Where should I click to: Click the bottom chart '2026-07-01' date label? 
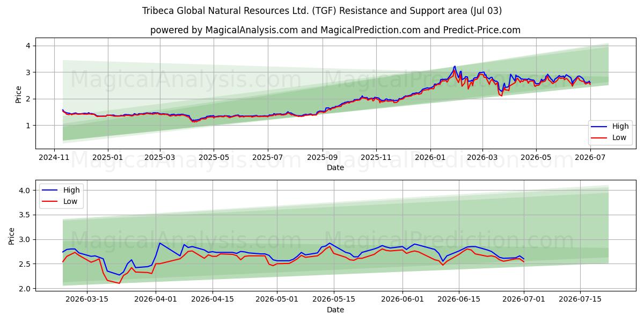click(524, 300)
